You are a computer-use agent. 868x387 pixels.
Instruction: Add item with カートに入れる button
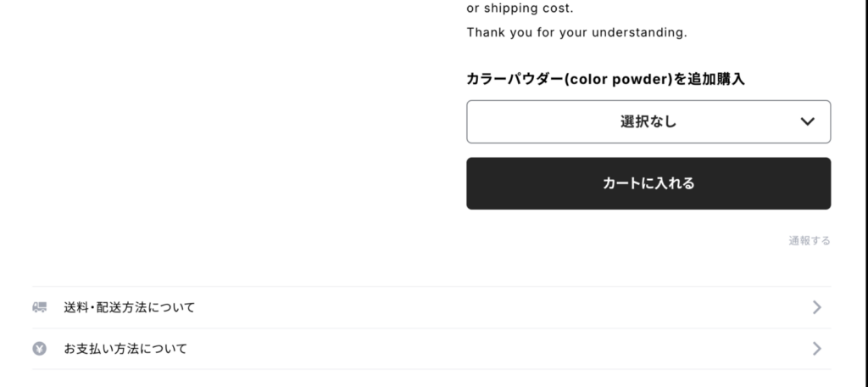648,183
